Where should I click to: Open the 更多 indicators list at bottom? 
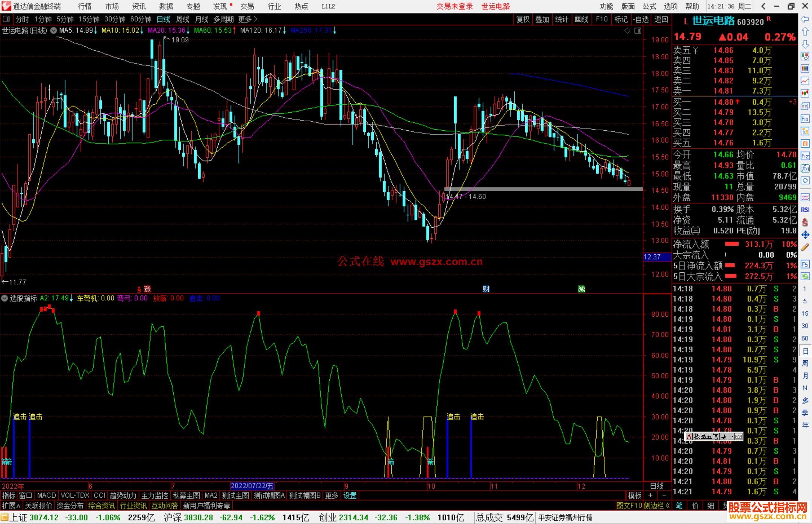pos(331,495)
